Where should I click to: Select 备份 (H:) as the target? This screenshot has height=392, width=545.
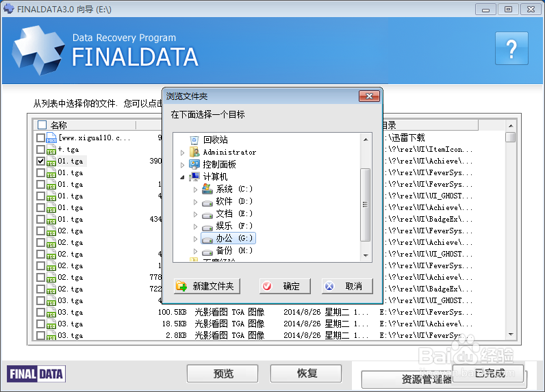(234, 250)
